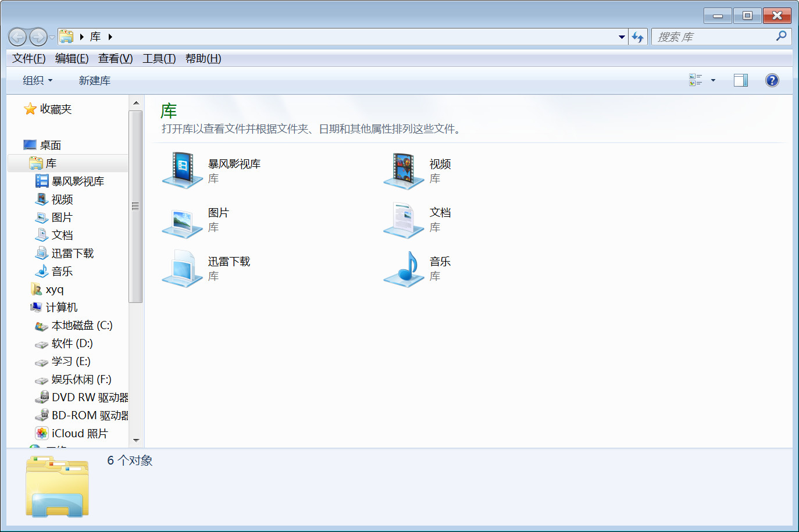Open the 迅雷下载 library icon in main pane
Image resolution: width=799 pixels, height=532 pixels.
(x=183, y=269)
